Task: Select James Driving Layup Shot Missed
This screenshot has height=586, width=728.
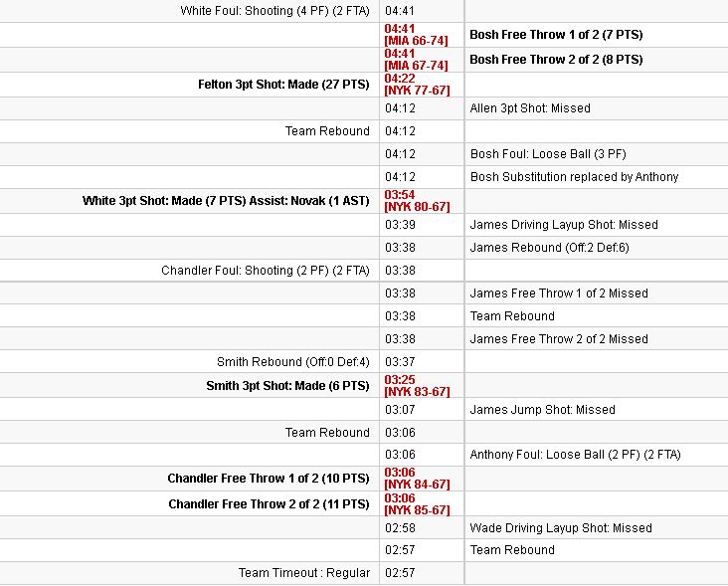Action: [564, 225]
